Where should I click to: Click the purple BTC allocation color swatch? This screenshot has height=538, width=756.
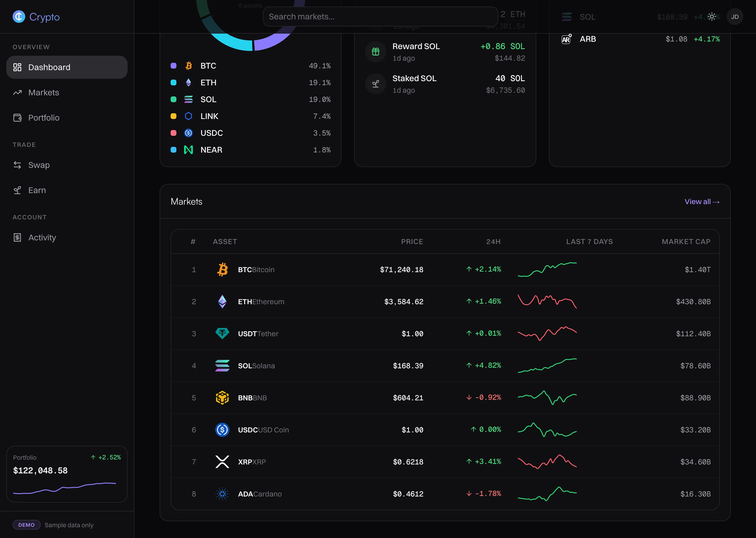(x=174, y=66)
